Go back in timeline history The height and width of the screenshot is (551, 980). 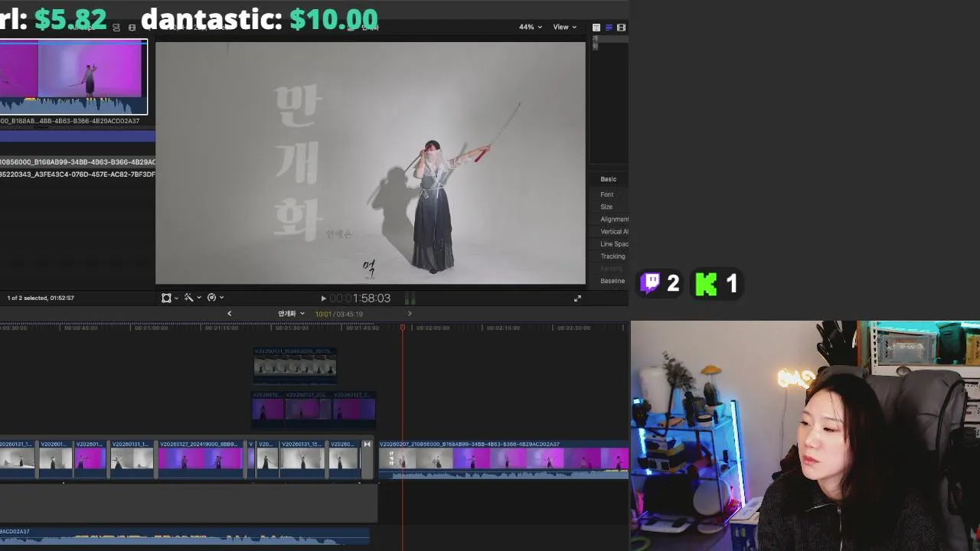[229, 313]
